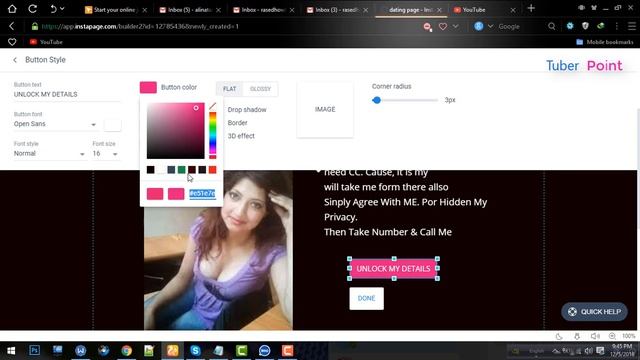Image resolution: width=640 pixels, height=360 pixels.
Task: Switch to the 'Inbox - rasedhow' browser tab
Action: point(263,10)
